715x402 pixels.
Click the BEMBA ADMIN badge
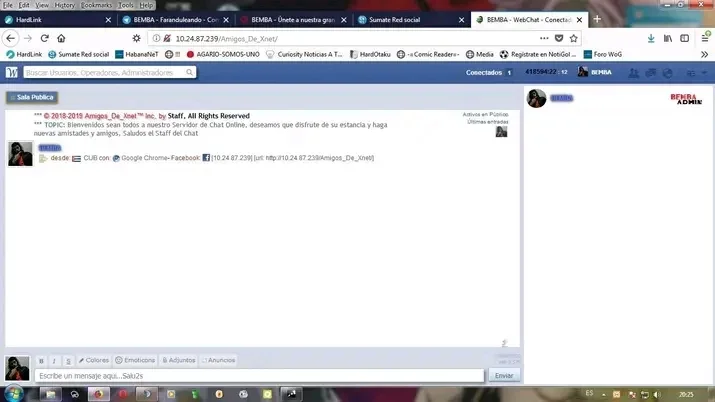coord(686,98)
